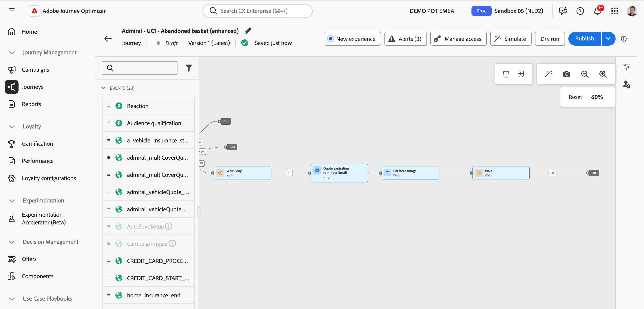Click the Publish button
Viewport: 644px width, 309px height.
click(x=584, y=39)
